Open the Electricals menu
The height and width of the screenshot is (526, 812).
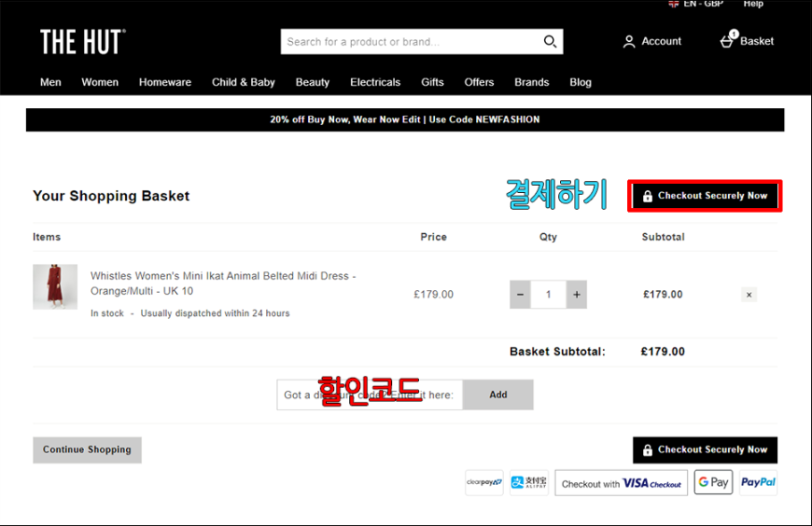coord(375,82)
